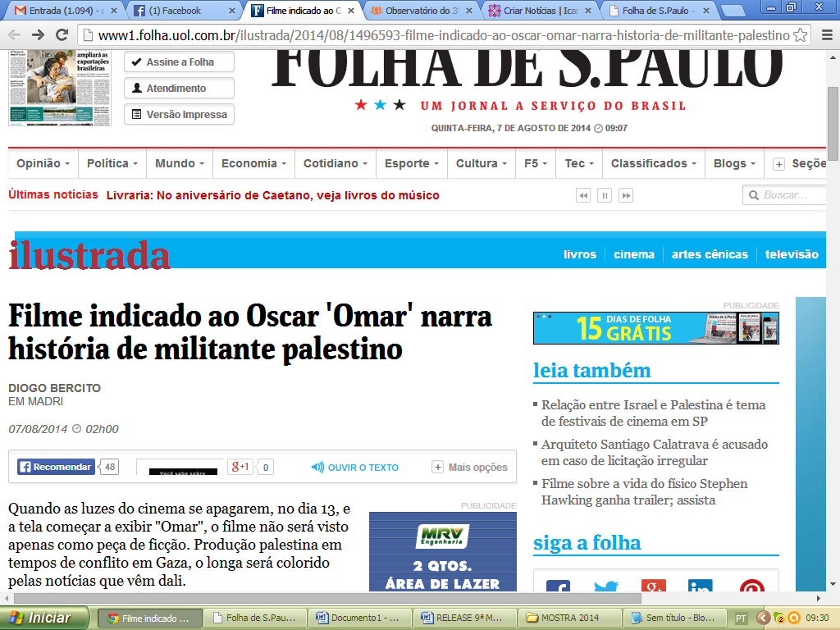
Task: Play audio via OUVIR O TEXTO
Action: (x=354, y=467)
